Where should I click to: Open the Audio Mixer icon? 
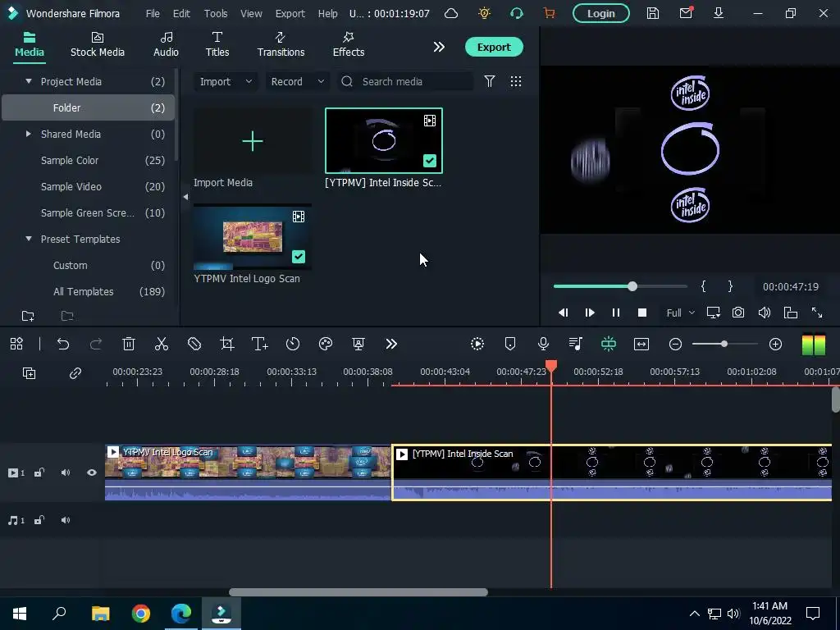click(x=576, y=344)
